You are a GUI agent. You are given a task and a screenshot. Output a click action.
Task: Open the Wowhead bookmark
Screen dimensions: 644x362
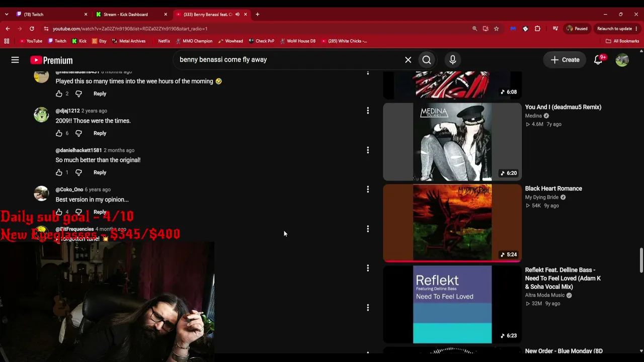(230, 41)
